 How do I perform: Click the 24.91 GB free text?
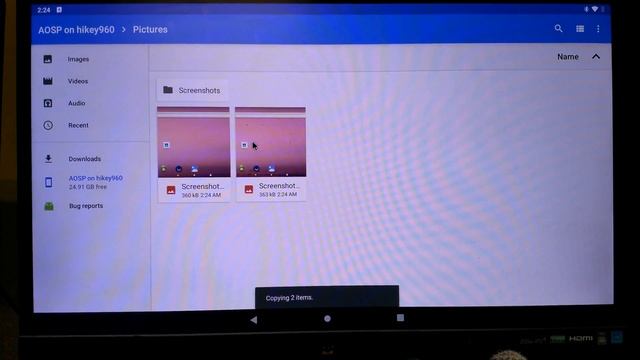[x=88, y=187]
